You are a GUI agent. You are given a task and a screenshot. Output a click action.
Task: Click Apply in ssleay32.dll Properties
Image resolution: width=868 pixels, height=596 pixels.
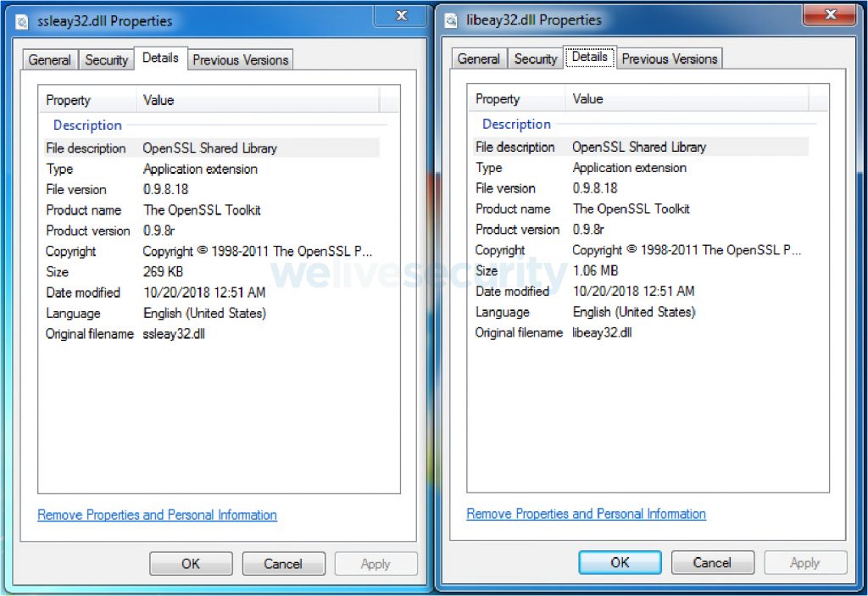pos(376,564)
